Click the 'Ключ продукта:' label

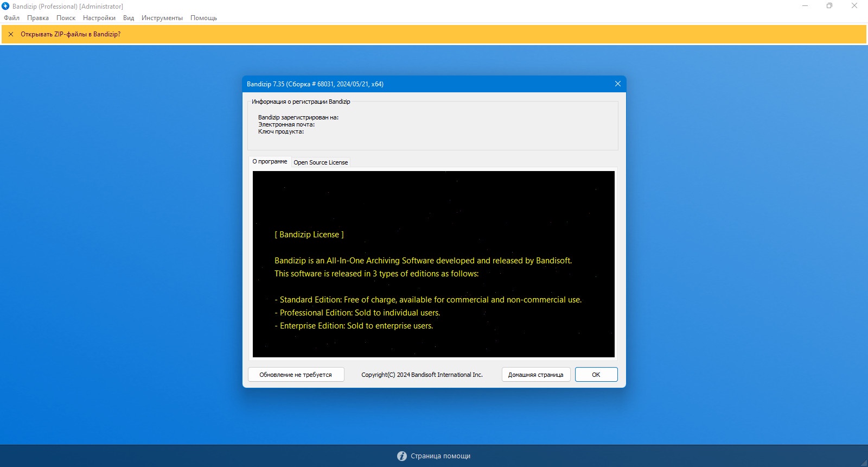coord(281,131)
